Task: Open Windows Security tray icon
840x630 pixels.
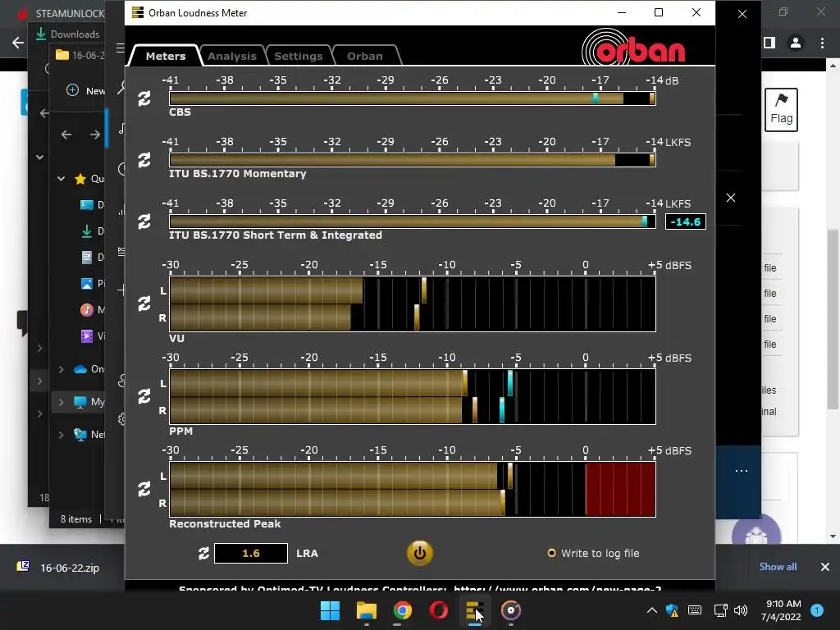Action: pyautogui.click(x=673, y=610)
